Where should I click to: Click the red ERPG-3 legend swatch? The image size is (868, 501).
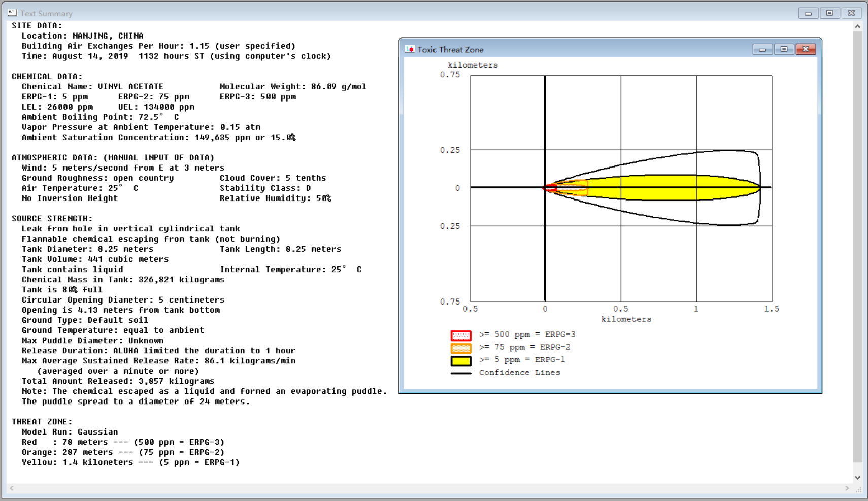point(461,336)
